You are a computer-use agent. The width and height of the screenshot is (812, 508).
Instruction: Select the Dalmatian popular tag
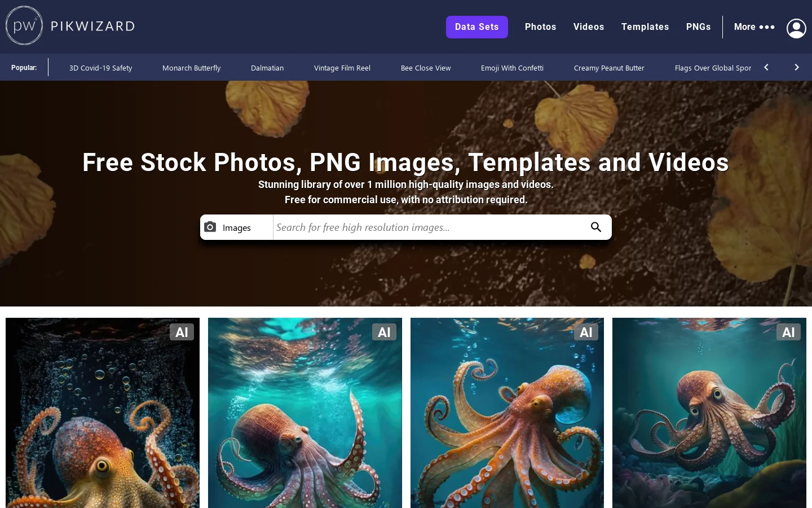[x=267, y=68]
